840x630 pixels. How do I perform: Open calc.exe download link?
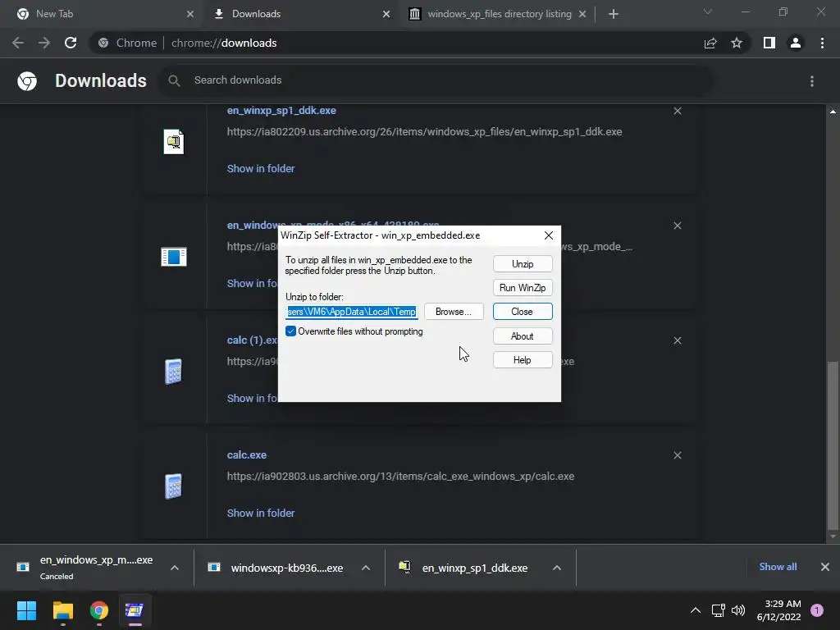pyautogui.click(x=246, y=454)
